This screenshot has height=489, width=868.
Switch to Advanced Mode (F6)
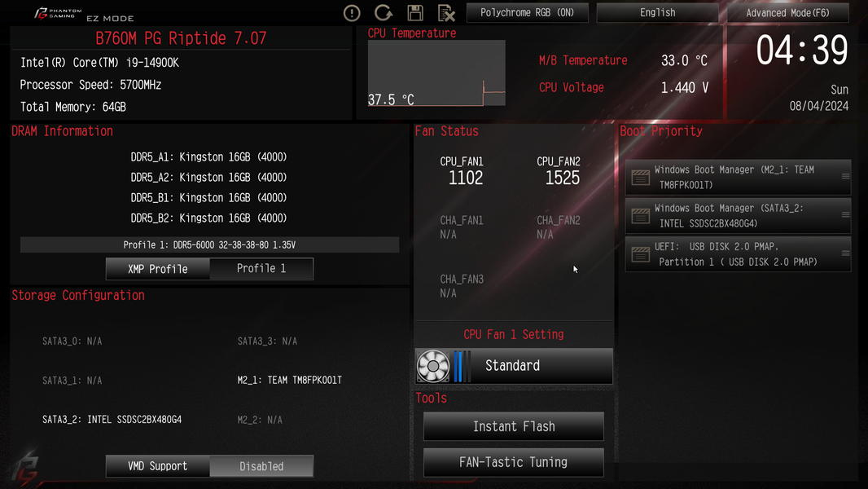[x=787, y=13]
